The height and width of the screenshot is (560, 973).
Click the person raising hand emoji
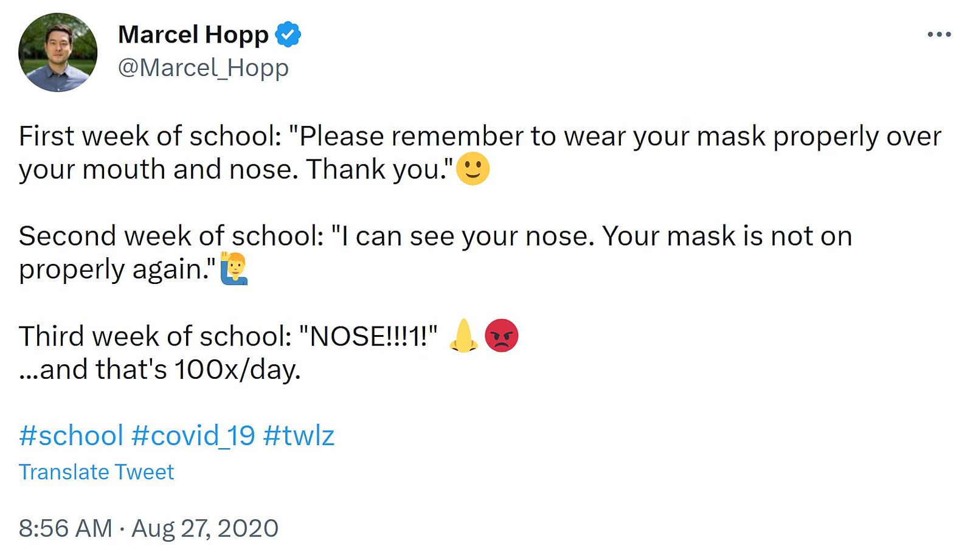pos(234,269)
